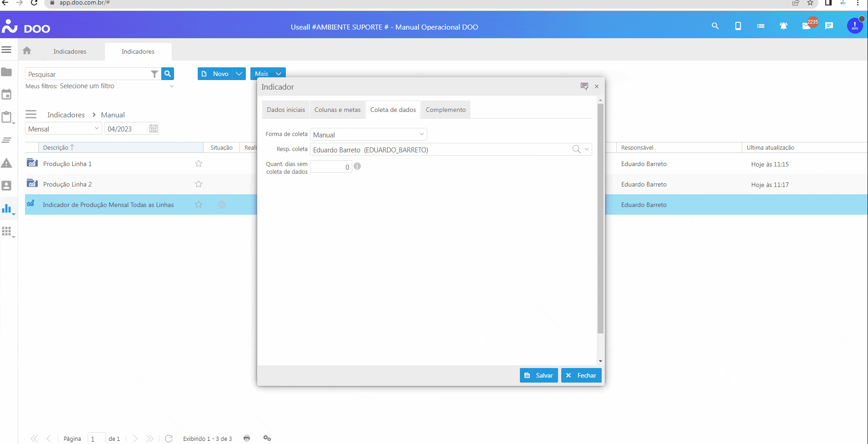This screenshot has width=868, height=444.
Task: Toggle favorite star for Produção Linha 1
Action: coord(199,164)
